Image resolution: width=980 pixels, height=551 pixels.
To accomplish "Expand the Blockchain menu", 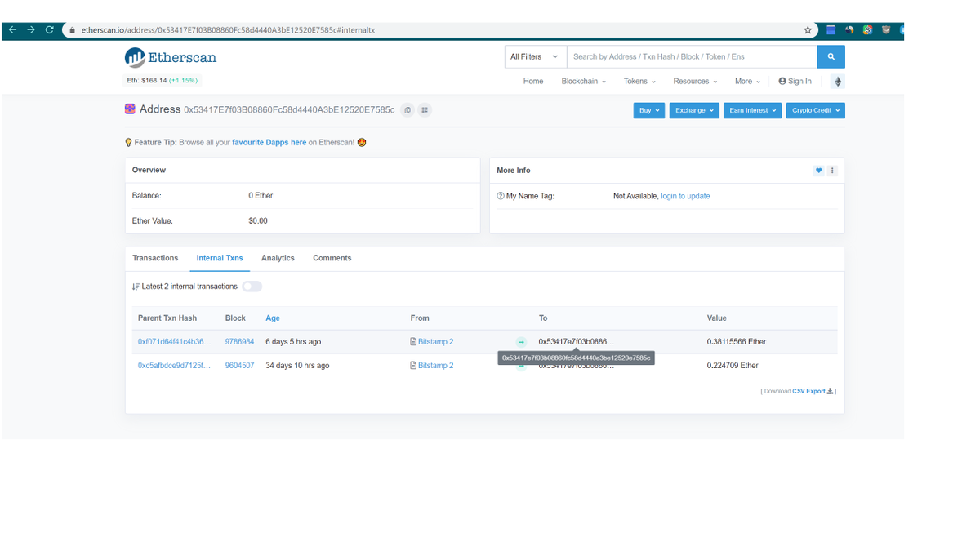I will coord(583,82).
